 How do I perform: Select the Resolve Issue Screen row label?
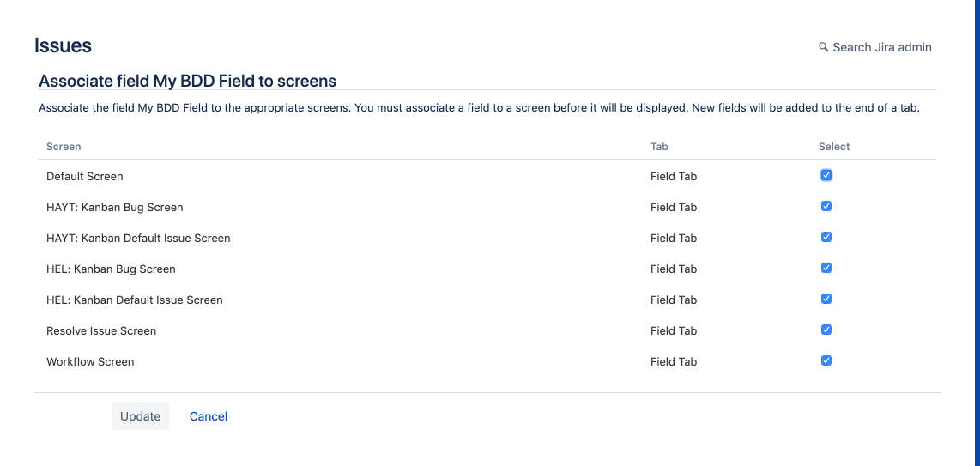click(101, 330)
